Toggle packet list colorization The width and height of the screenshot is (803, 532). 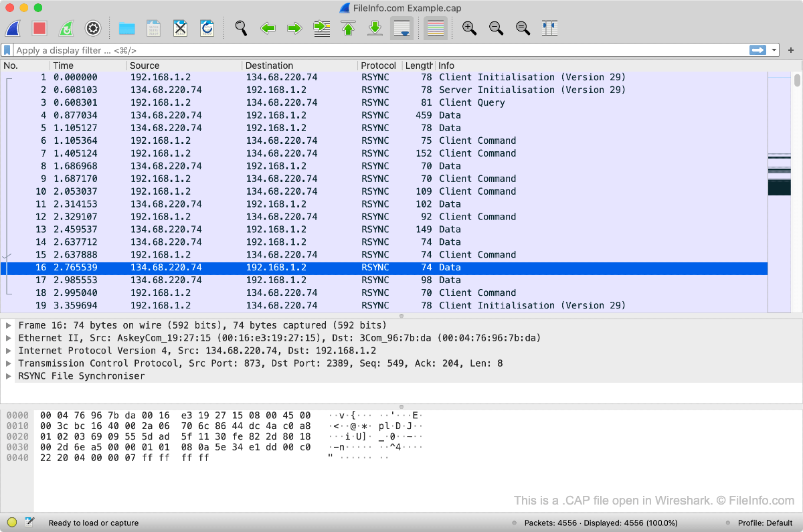coord(436,28)
